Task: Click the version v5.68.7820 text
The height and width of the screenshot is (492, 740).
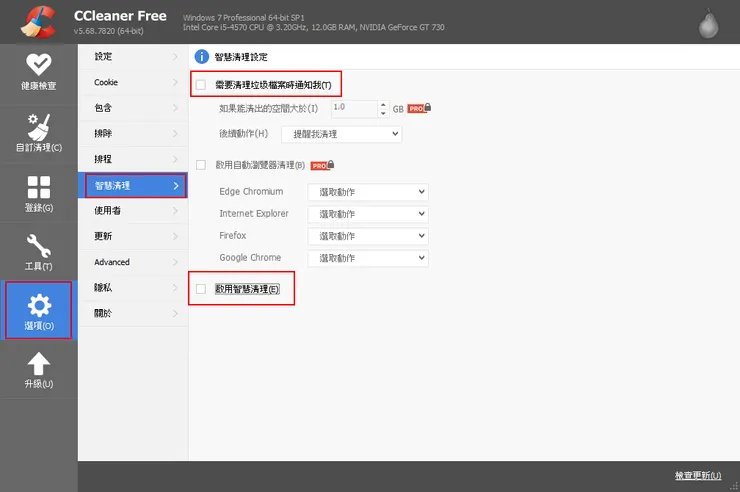Action: tap(109, 31)
